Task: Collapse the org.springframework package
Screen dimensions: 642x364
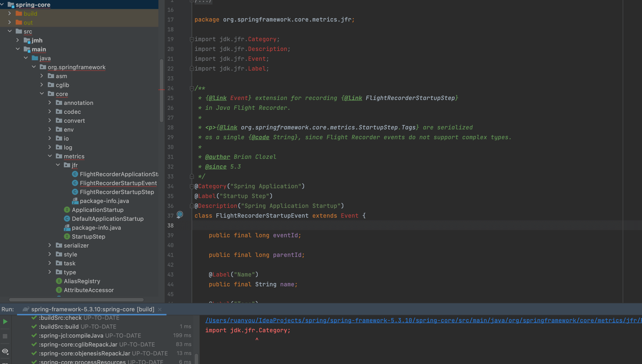Action: pyautogui.click(x=34, y=67)
